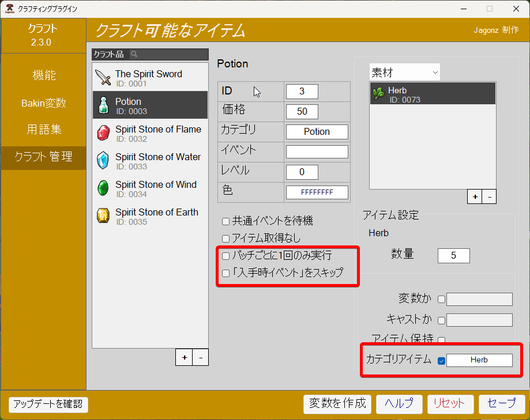Viewport: 530px width, 420px height.
Task: Click the green Spirit Stone of Wind gem icon
Action: point(103,188)
